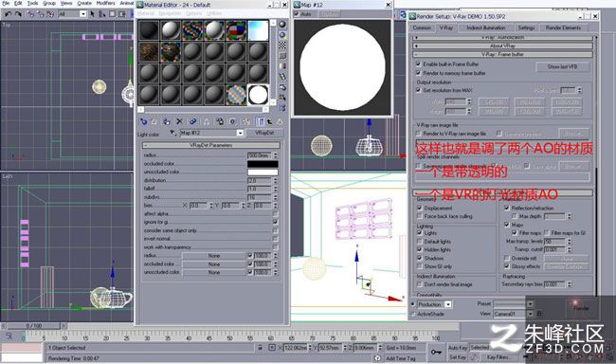Select the ActiveShade radio button
The height and width of the screenshot is (364, 616).
[x=413, y=314]
